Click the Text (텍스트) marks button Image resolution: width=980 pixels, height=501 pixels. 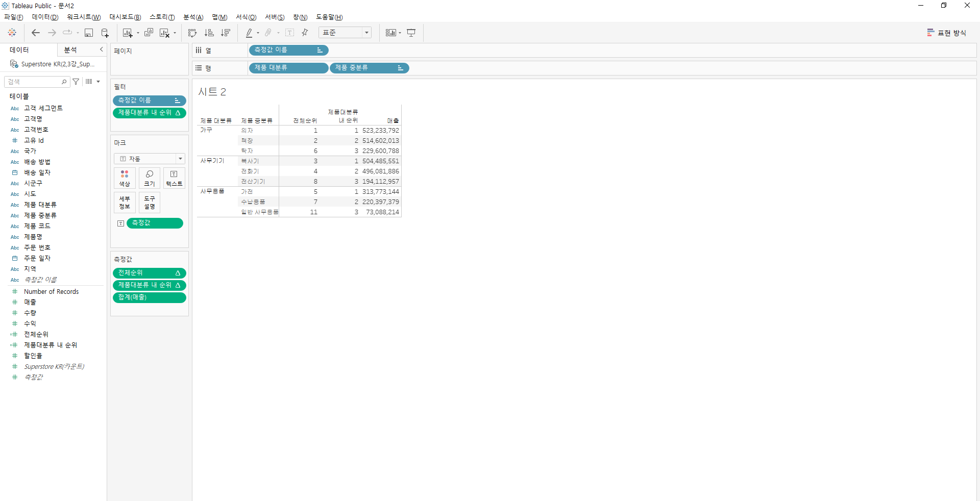[x=174, y=178]
